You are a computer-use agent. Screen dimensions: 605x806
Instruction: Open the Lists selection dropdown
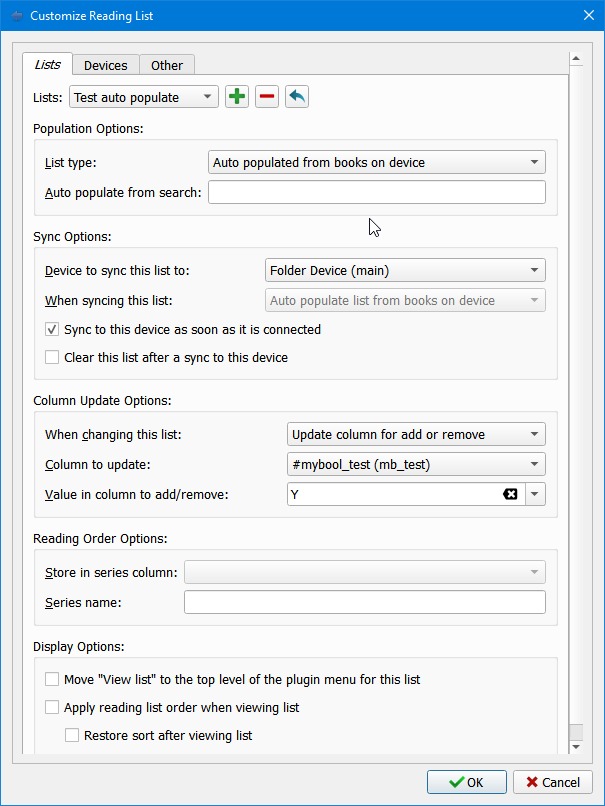[x=144, y=97]
